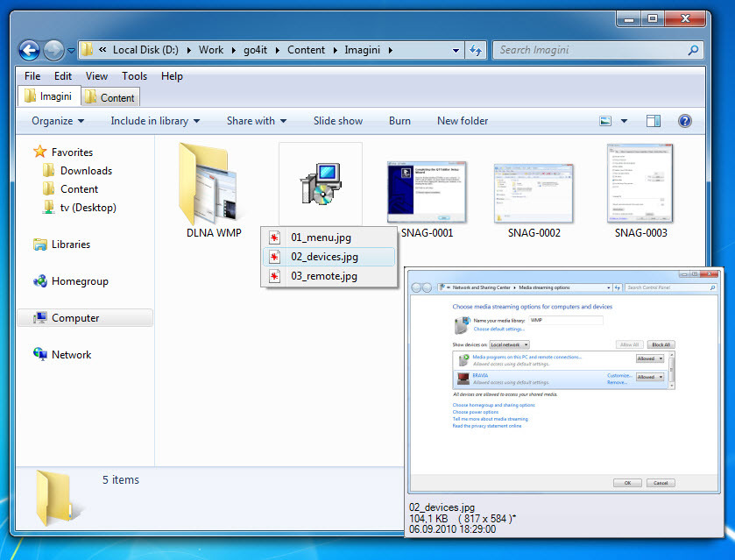Click the Computer icon in sidebar

pos(40,317)
